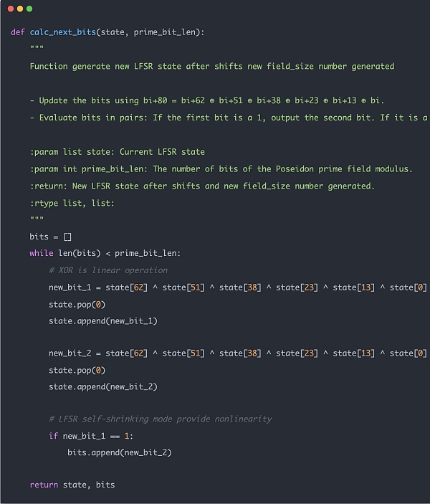Click the calc_next_bits function name
The height and width of the screenshot is (504, 430).
[70, 32]
